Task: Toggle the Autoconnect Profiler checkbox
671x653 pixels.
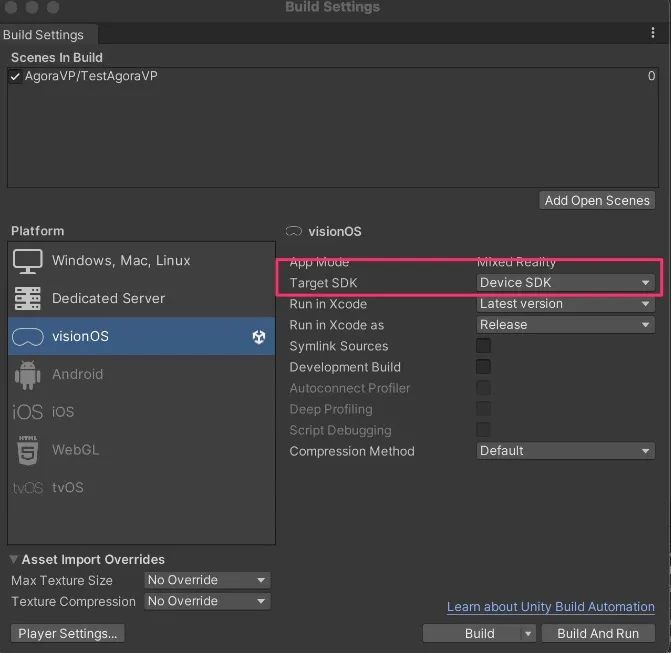Action: click(483, 388)
